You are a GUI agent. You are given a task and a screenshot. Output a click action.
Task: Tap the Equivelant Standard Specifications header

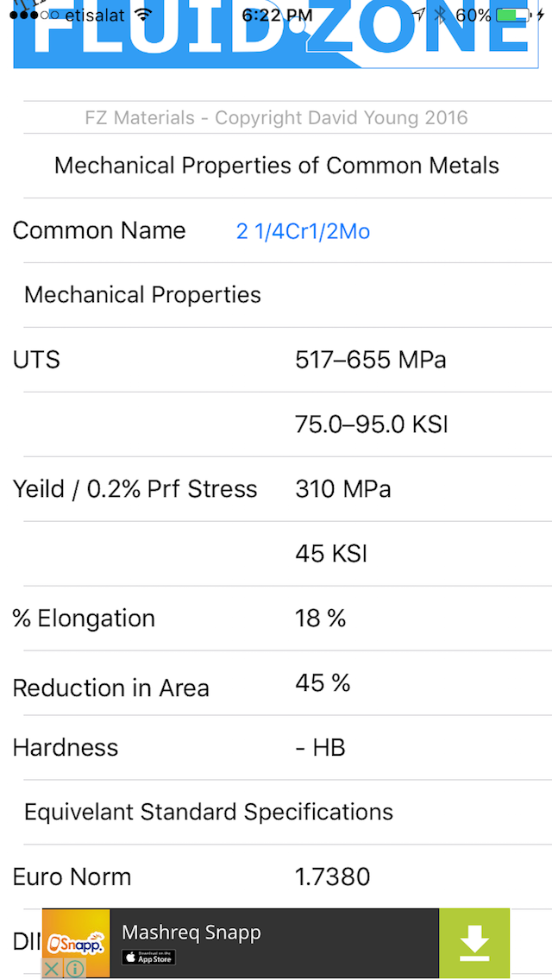(x=208, y=812)
